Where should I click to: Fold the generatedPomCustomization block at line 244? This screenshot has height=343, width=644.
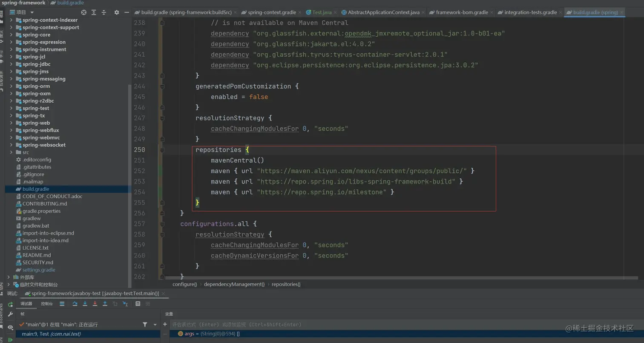162,86
